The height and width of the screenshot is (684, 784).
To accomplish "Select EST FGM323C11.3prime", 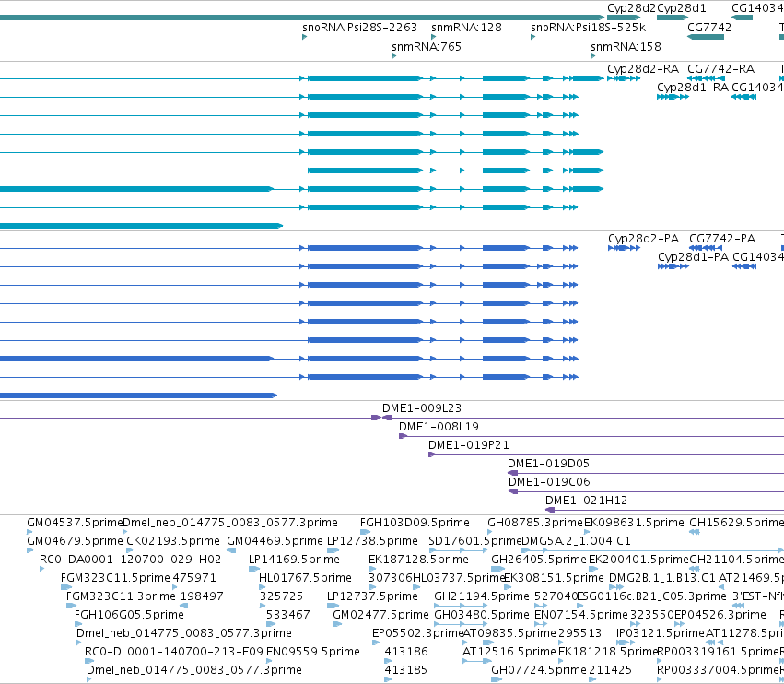I will click(121, 596).
